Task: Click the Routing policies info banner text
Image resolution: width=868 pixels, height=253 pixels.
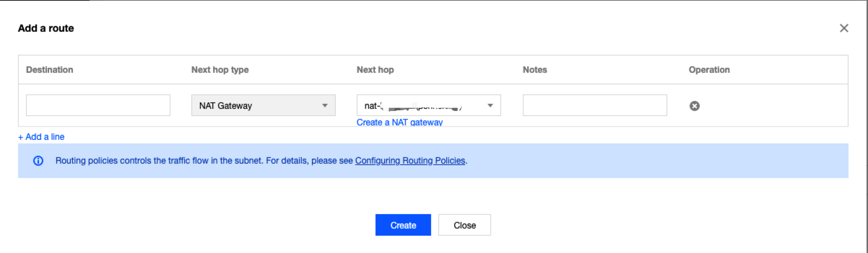Action: coord(204,161)
